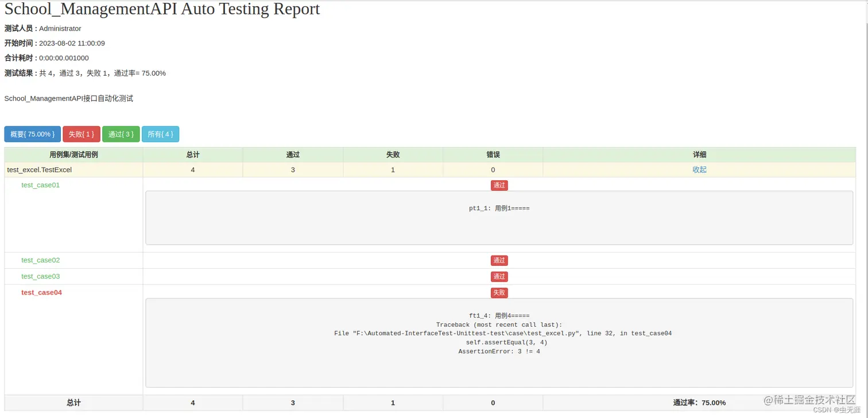
Task: Click the footer 总计 label cell
Action: (73, 402)
